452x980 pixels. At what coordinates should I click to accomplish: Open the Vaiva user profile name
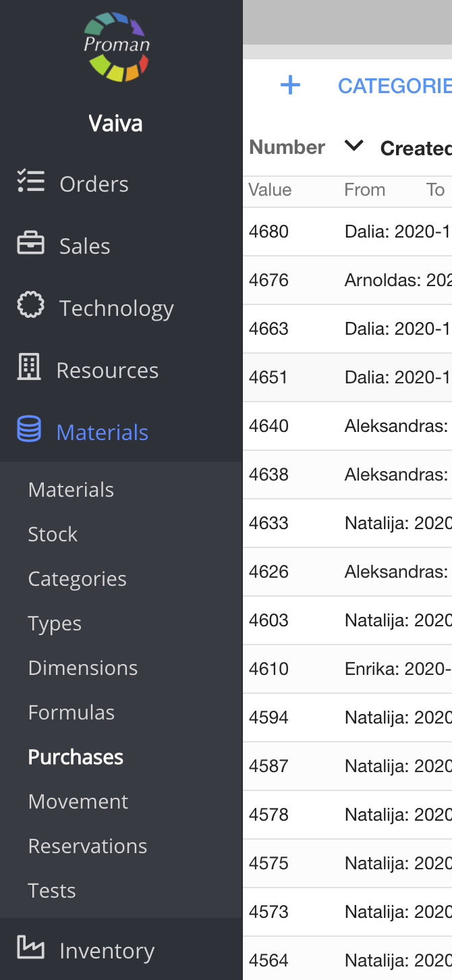coord(115,124)
